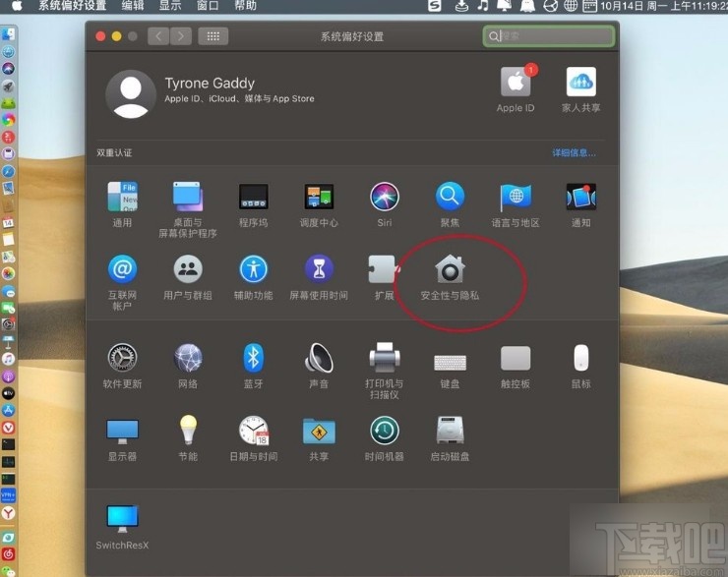
Task: Open 日期与时间 preferences
Action: point(254,431)
